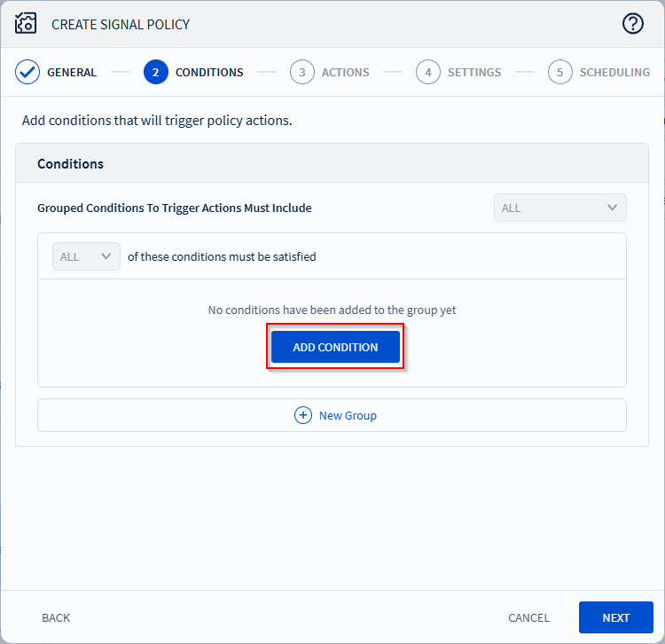This screenshot has height=644, width=665.
Task: Click the CONDITIONS step label
Action: [209, 73]
